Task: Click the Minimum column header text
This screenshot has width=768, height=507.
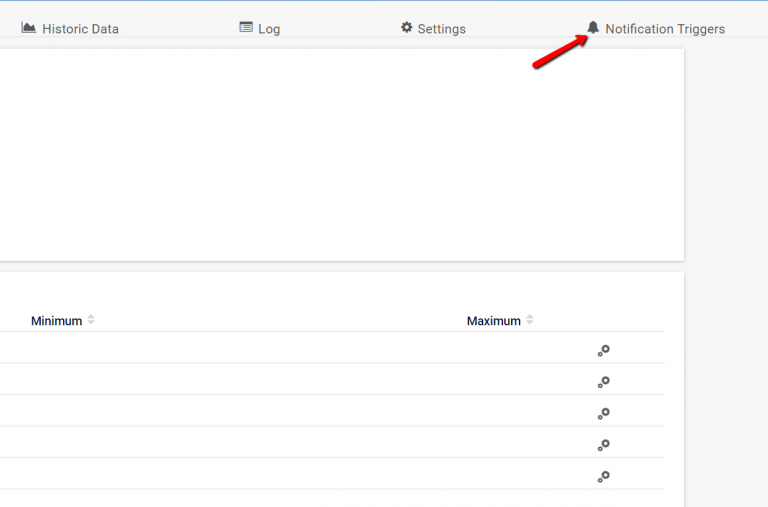Action: [56, 321]
